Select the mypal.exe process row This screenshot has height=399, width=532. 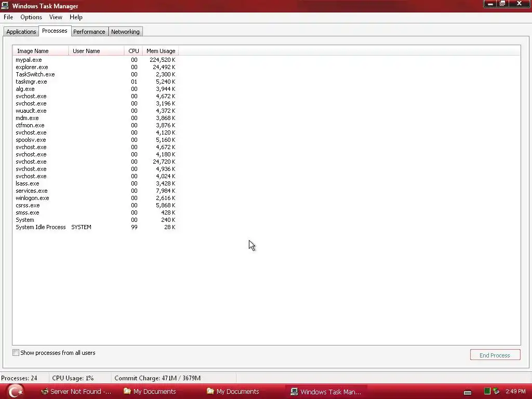click(96, 60)
